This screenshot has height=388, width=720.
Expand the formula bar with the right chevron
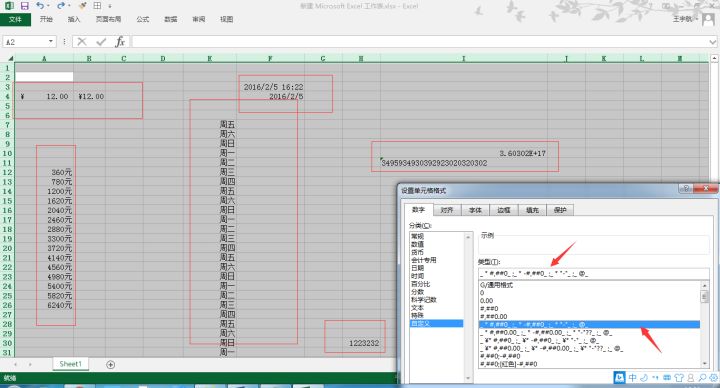click(713, 42)
